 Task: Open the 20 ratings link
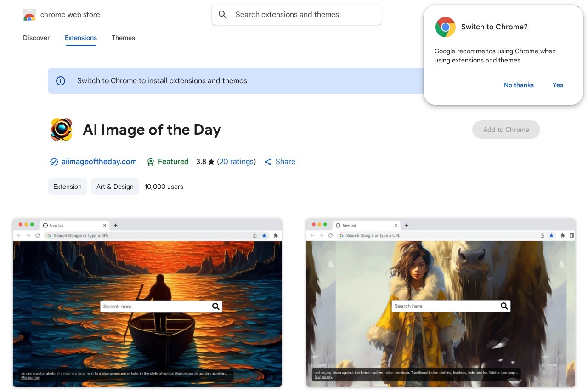coord(237,162)
